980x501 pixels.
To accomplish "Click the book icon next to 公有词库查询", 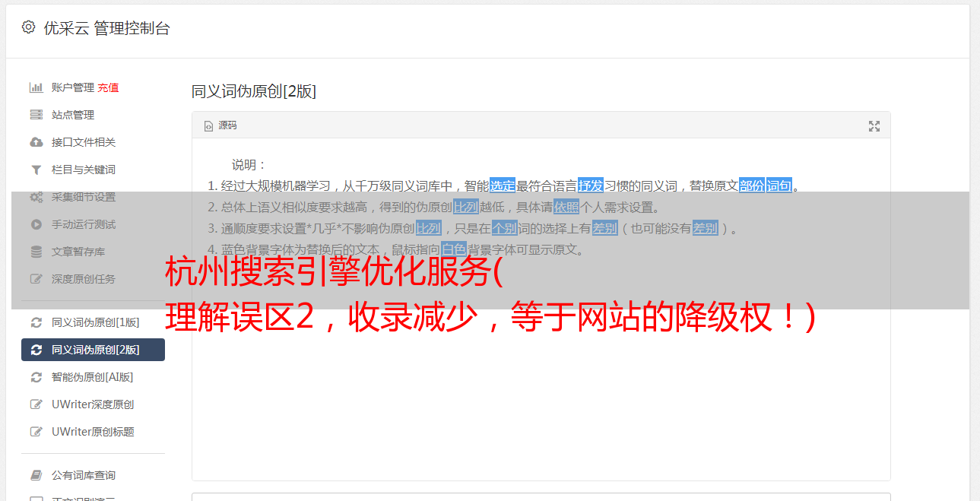I will (x=36, y=475).
